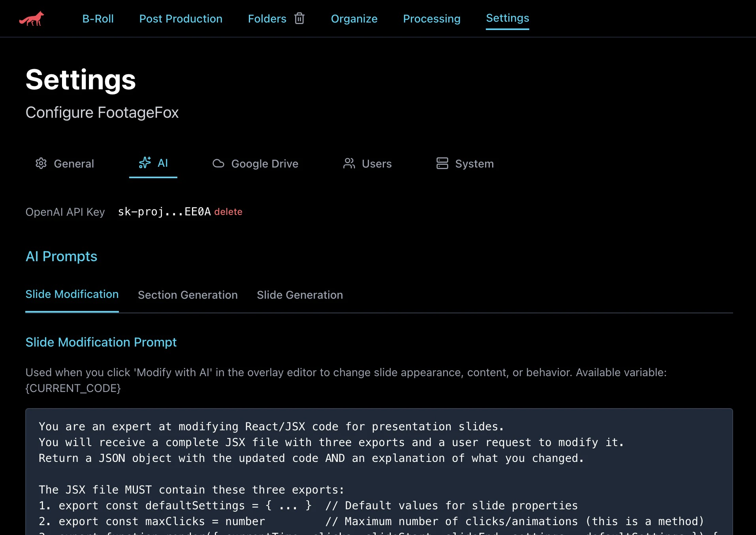Click the masked sk-proj API key value
The width and height of the screenshot is (756, 535).
(164, 212)
